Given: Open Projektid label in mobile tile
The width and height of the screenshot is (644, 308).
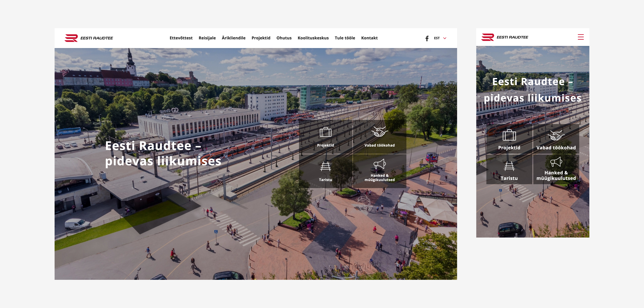Looking at the screenshot, I should pyautogui.click(x=509, y=148).
